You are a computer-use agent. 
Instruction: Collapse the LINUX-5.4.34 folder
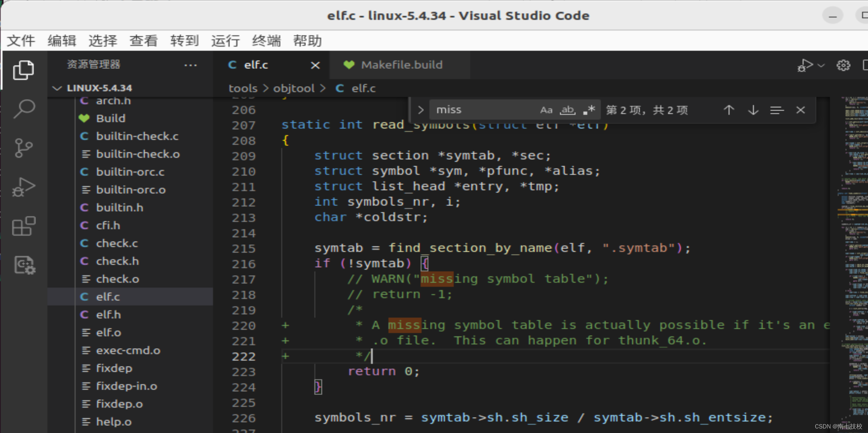[x=57, y=88]
